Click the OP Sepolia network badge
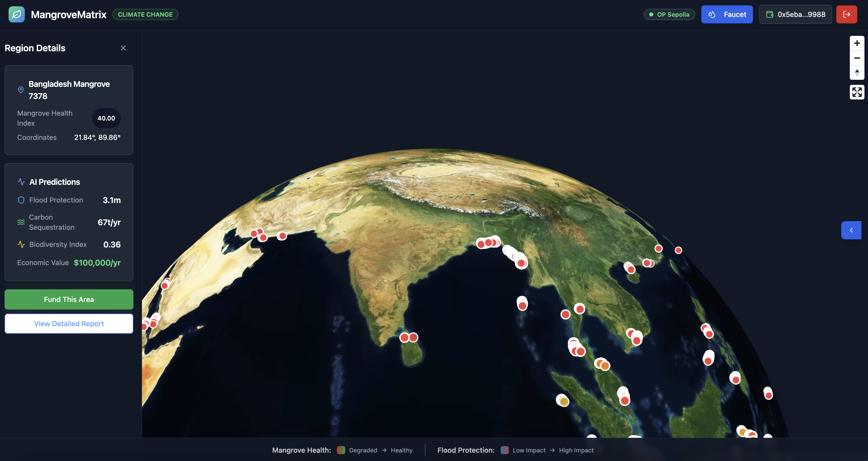Screen dimensions: 868x461 coord(669,14)
